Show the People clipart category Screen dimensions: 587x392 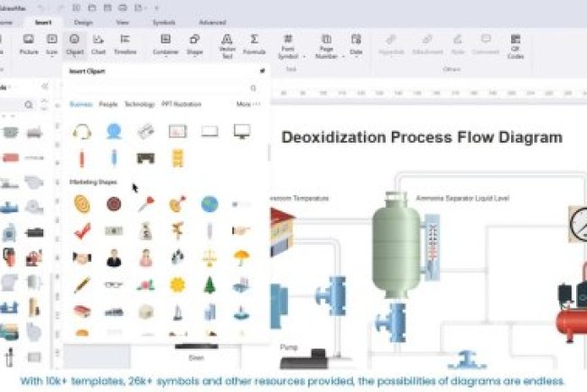108,104
